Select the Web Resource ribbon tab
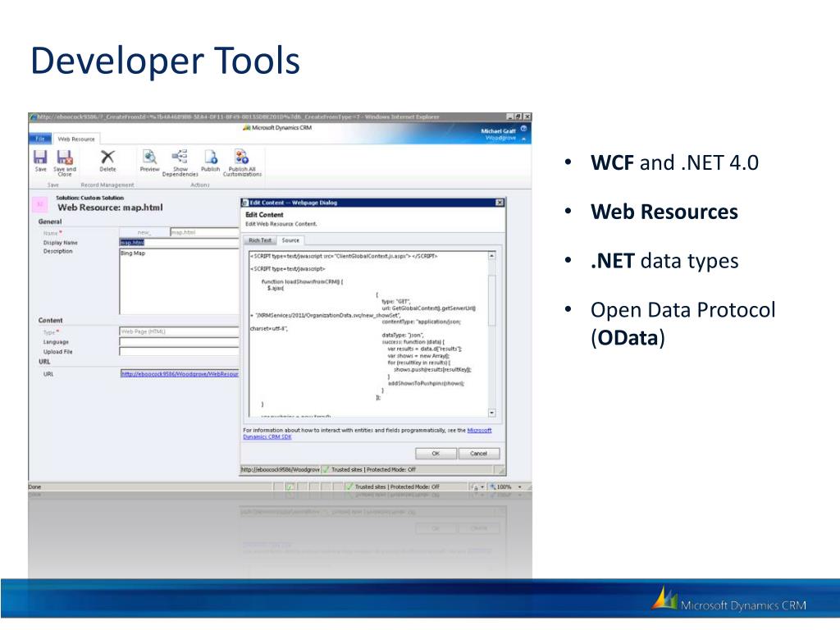 [76, 139]
